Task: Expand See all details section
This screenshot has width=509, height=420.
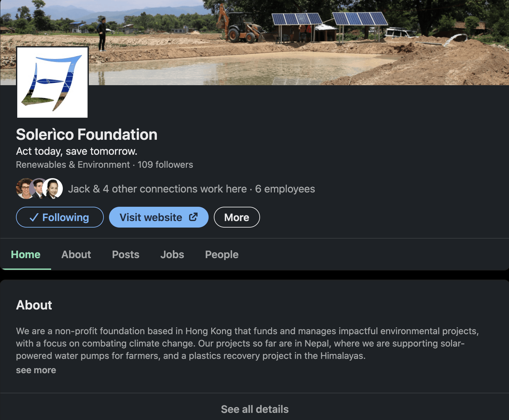Action: point(255,409)
